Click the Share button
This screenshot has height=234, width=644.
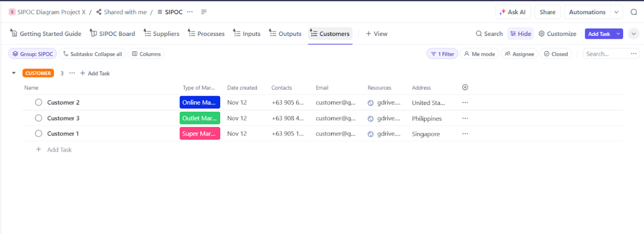pyautogui.click(x=547, y=12)
